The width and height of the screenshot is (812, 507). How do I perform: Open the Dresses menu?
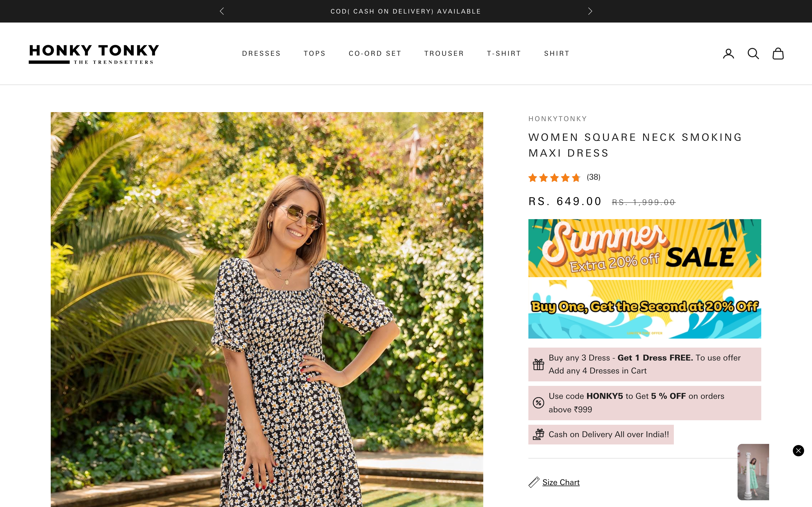pos(261,54)
